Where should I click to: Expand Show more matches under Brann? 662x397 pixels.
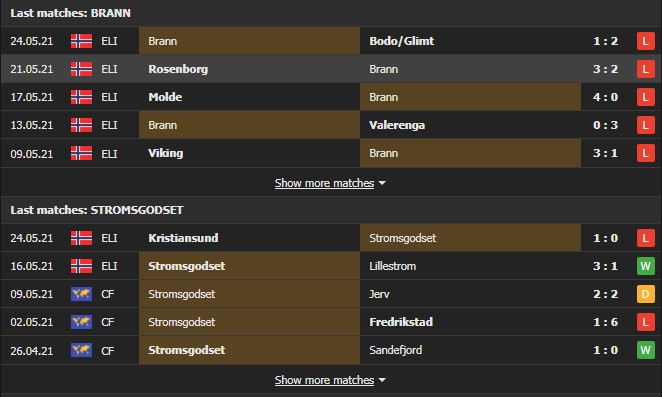[x=324, y=183]
